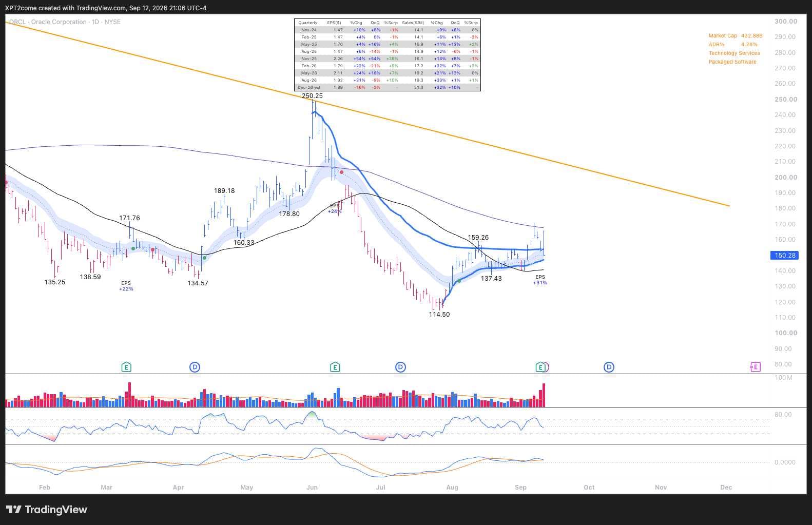Click the 100M volume axis label
This screenshot has width=812, height=525.
tap(783, 378)
